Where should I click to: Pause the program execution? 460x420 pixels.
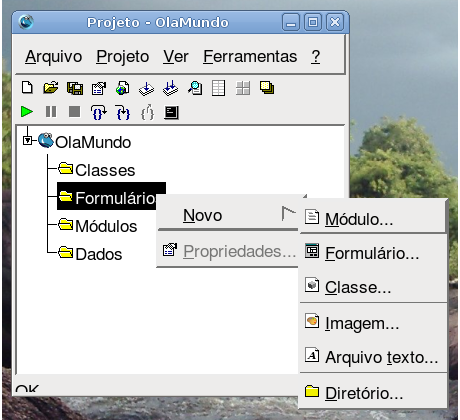(51, 112)
